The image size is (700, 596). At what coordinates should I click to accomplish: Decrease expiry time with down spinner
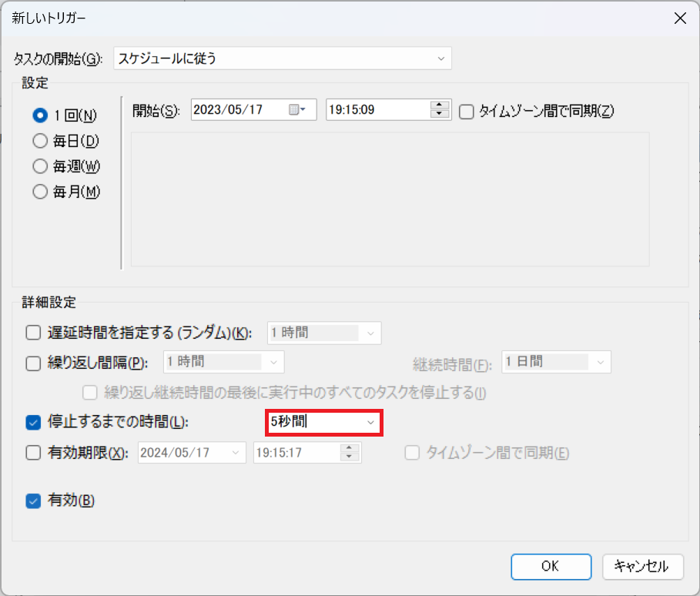pyautogui.click(x=349, y=457)
